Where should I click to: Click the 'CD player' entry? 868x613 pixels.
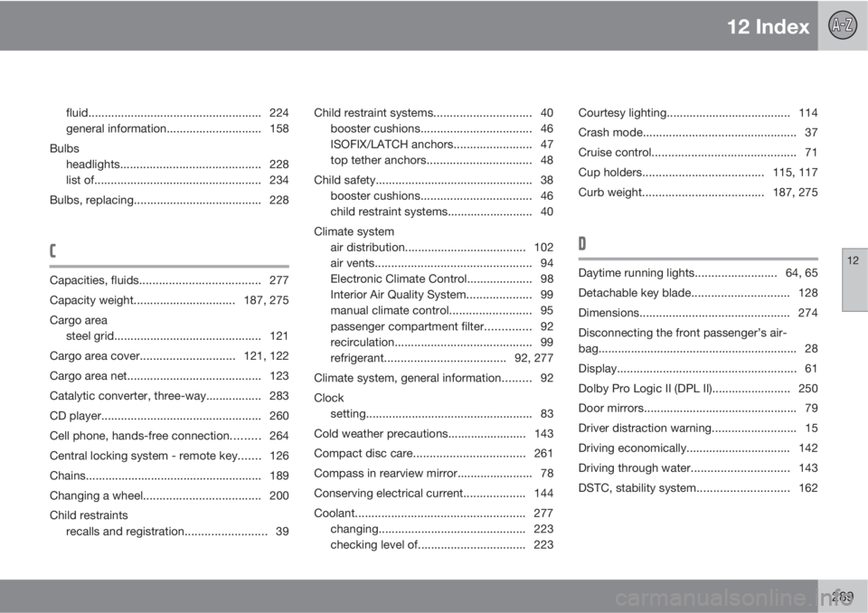tap(169, 416)
